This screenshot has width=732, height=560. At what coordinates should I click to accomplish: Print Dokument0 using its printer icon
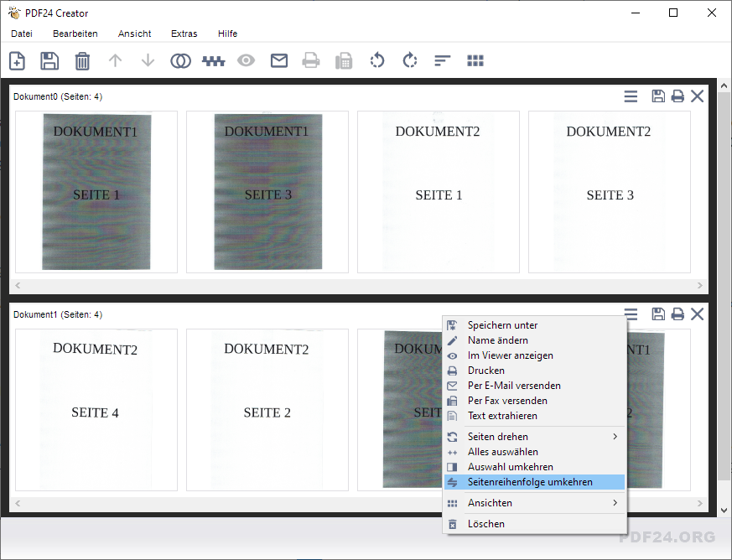pos(677,96)
